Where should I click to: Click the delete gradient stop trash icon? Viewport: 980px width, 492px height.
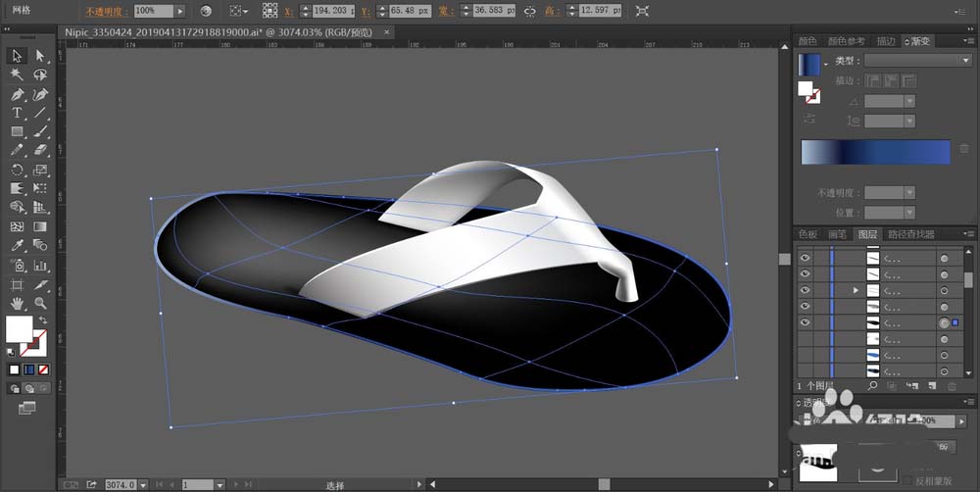(964, 149)
